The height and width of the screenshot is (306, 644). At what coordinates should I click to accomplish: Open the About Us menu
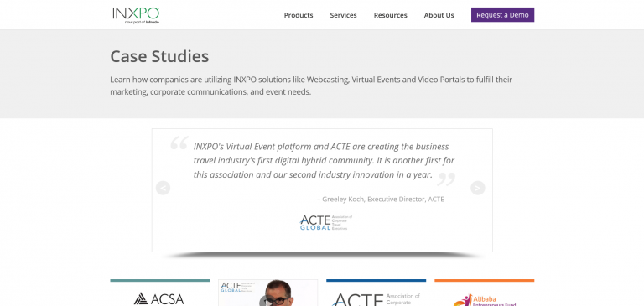[x=439, y=15]
